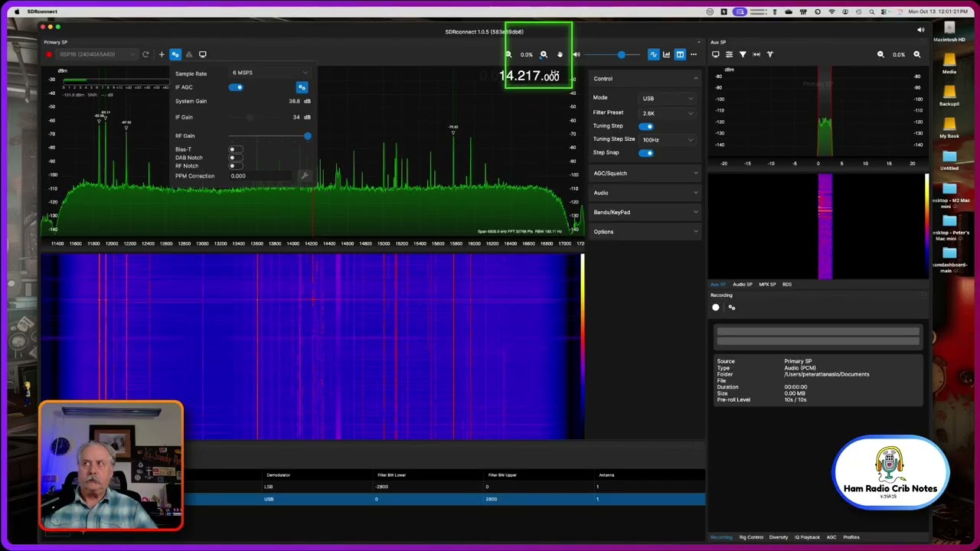Open the Diversity tab
This screenshot has height=551, width=980.
[x=779, y=537]
